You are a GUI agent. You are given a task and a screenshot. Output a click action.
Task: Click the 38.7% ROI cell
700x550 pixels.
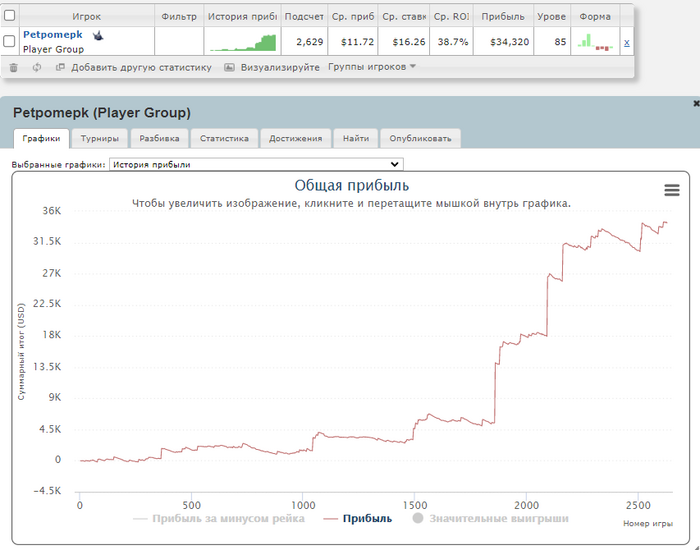click(453, 42)
